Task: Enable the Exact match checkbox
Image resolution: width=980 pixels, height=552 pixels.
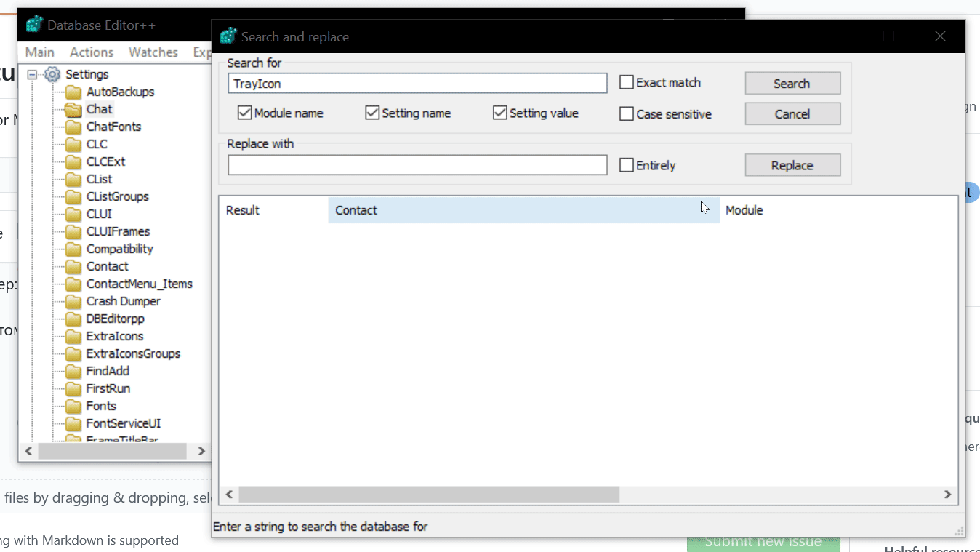Action: click(627, 83)
